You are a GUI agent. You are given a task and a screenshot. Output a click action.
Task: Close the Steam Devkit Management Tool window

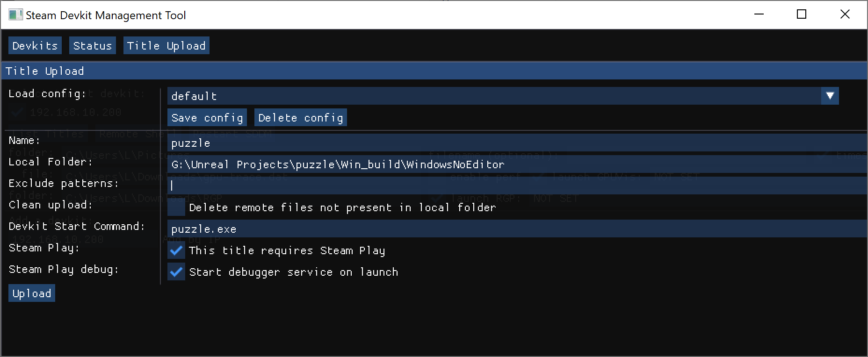point(845,14)
